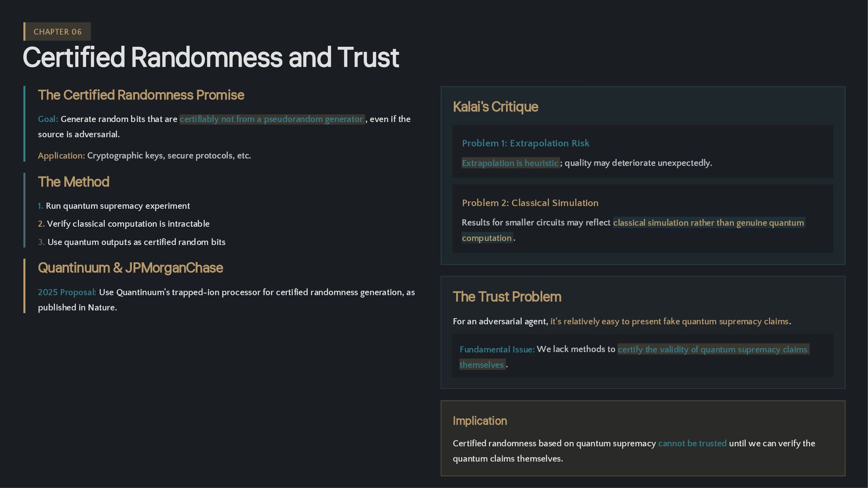Select the 'Implication' heading
Viewport: 868px width, 488px height.
tap(480, 421)
